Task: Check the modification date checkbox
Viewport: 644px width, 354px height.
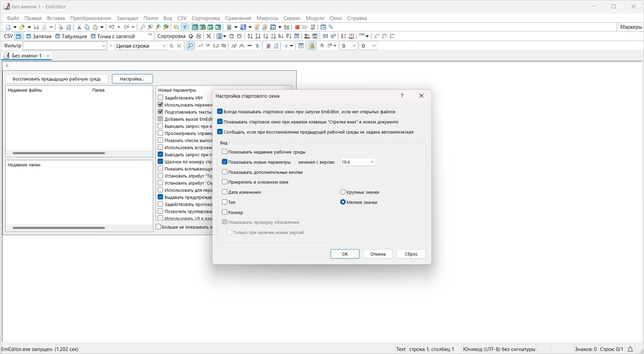Action: click(x=224, y=192)
